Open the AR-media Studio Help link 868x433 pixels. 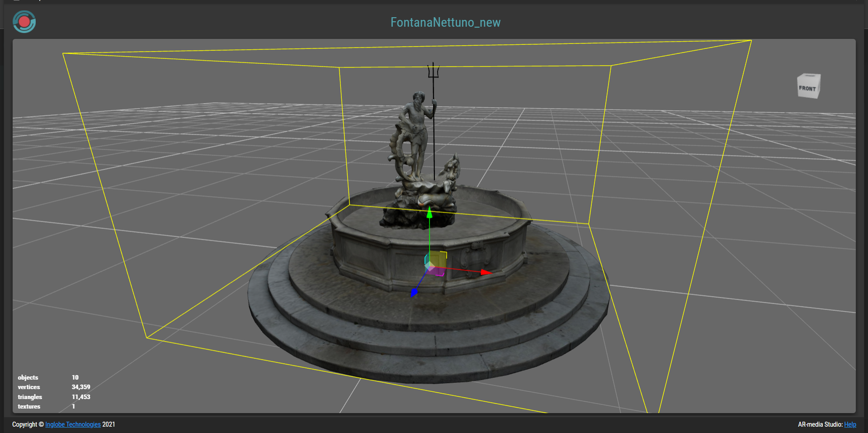tap(850, 424)
